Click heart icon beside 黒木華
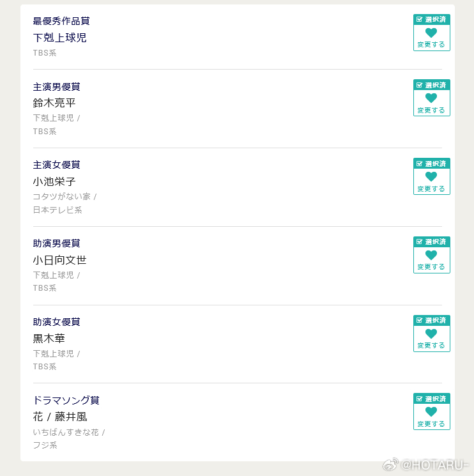 pyautogui.click(x=431, y=333)
